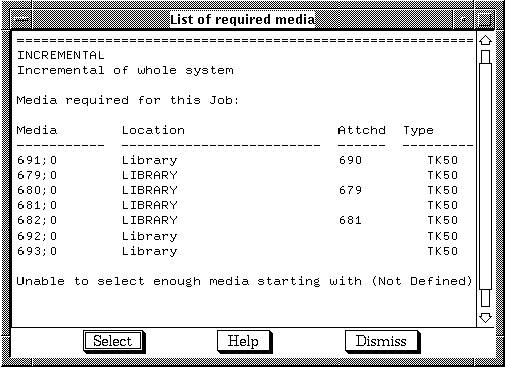Open the window menu button in title bar
This screenshot has width=505, height=369.
tap(21, 20)
